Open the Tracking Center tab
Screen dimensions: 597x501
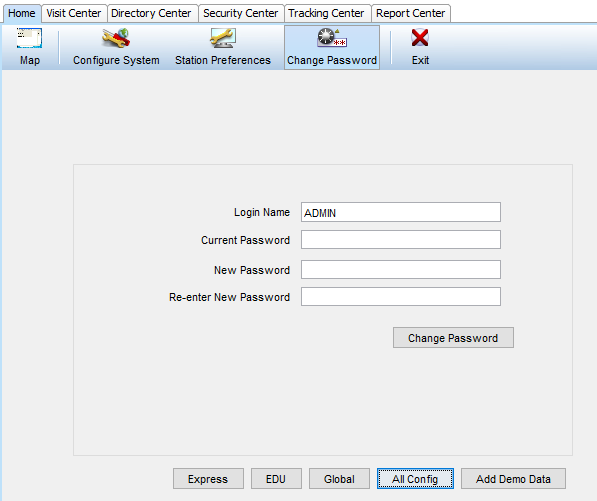pyautogui.click(x=326, y=13)
